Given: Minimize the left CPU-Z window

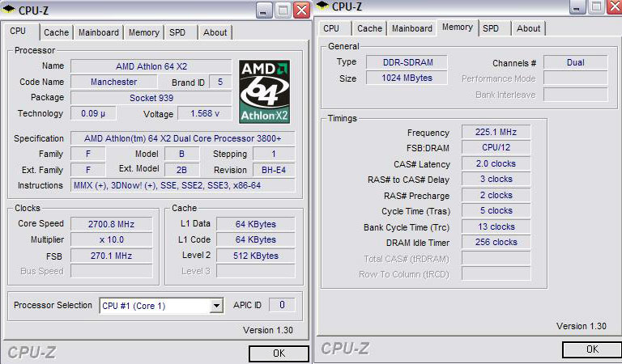Looking at the screenshot, I should (x=263, y=11).
